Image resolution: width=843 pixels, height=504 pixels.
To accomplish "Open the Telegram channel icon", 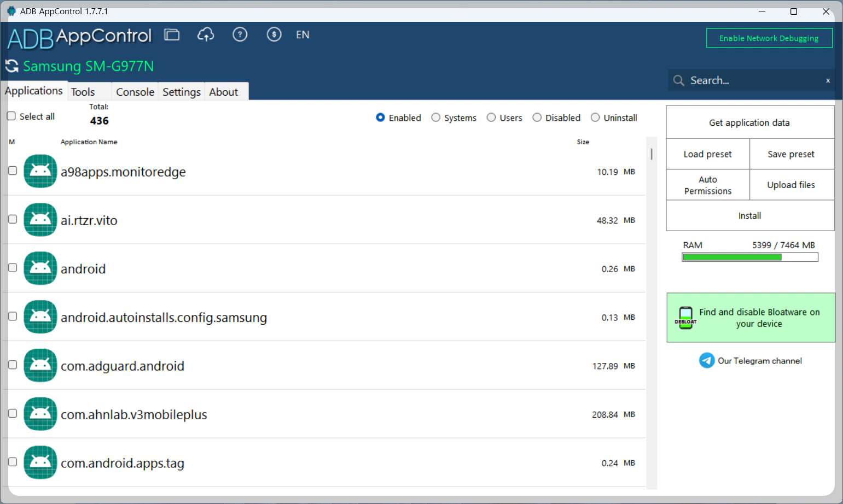I will (x=707, y=361).
